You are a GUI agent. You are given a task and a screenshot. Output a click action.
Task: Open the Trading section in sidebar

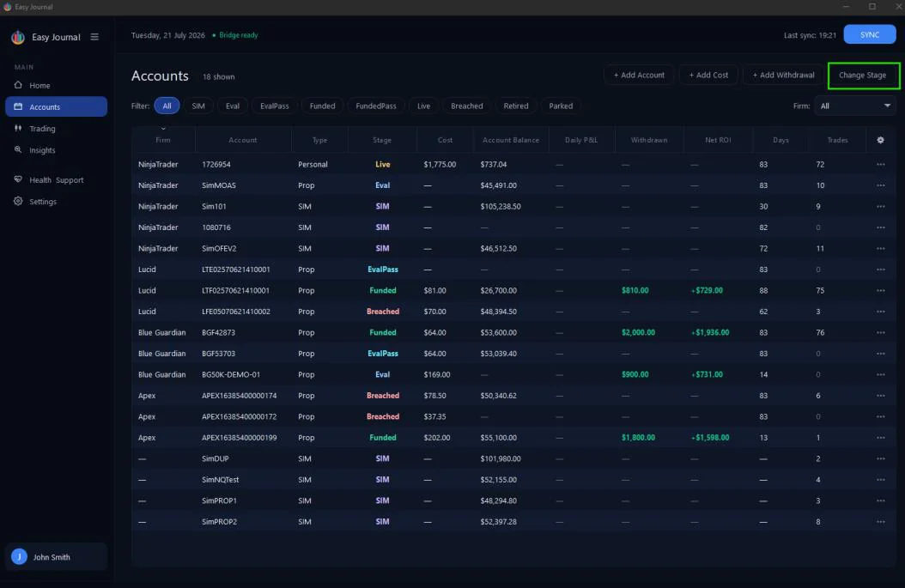click(x=56, y=129)
